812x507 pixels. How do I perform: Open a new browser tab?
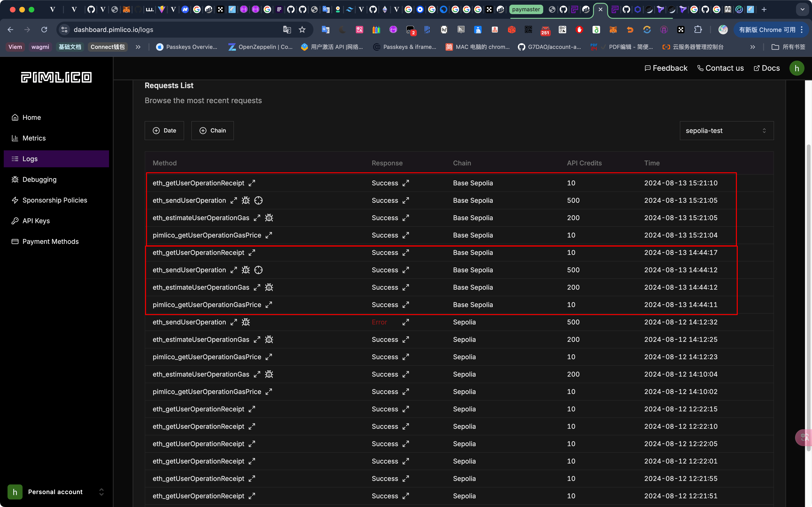(764, 9)
